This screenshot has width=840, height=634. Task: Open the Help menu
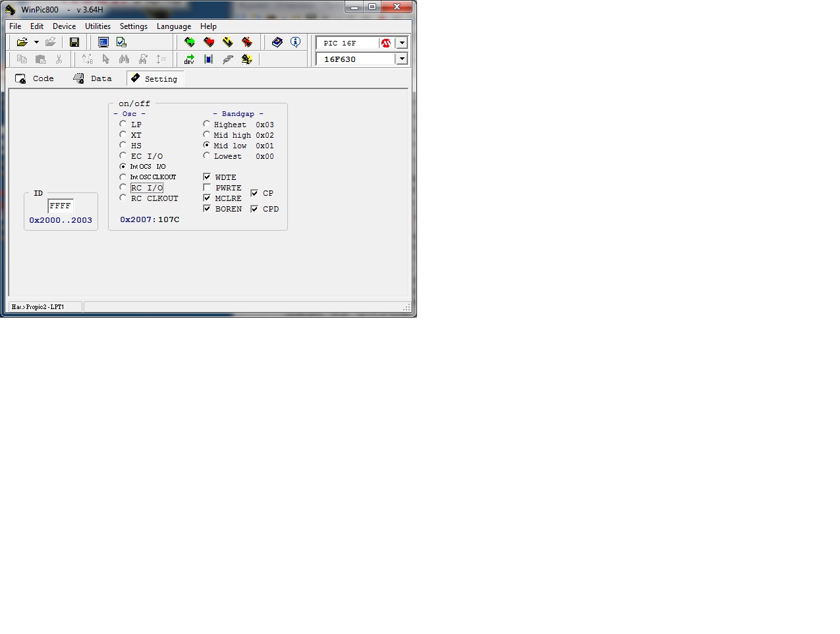click(208, 26)
